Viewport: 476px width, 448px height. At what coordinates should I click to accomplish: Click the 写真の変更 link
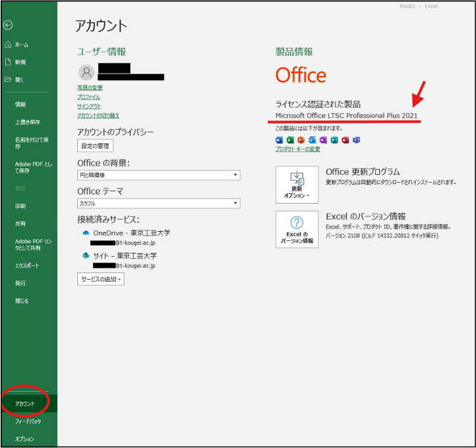coord(90,88)
